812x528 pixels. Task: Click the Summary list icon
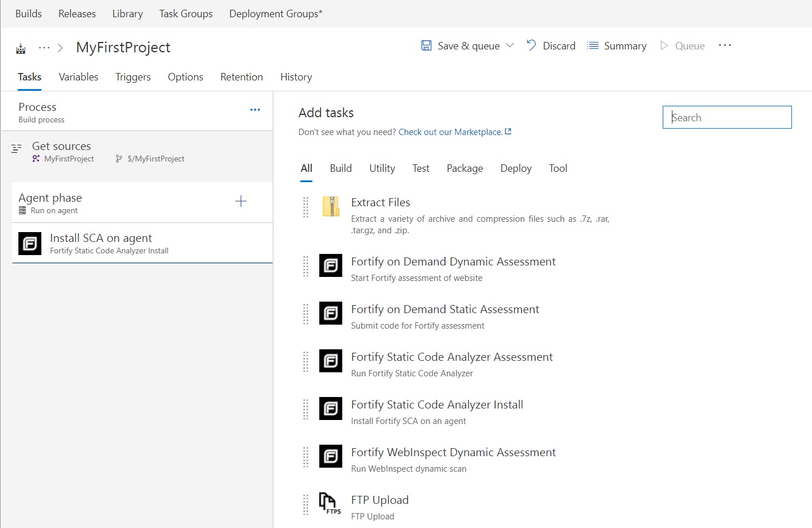(592, 45)
